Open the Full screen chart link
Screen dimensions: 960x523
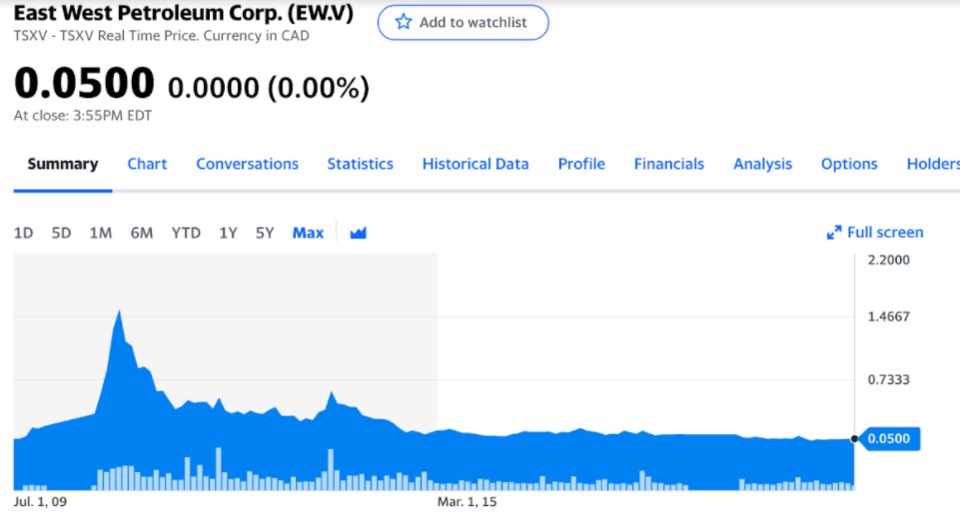875,233
